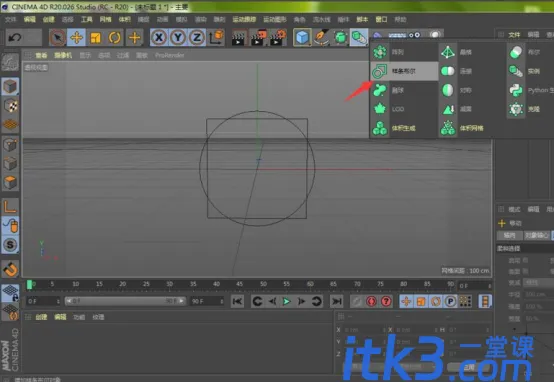Viewport: 554px width, 382px height.
Task: Activate the Scale tool in toolbar
Action: 95,37
